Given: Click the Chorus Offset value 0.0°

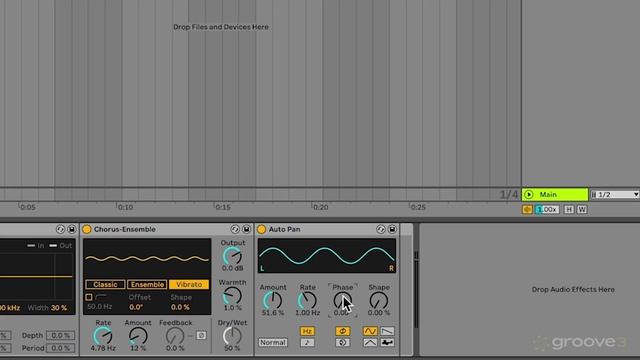Looking at the screenshot, I should (x=136, y=307).
